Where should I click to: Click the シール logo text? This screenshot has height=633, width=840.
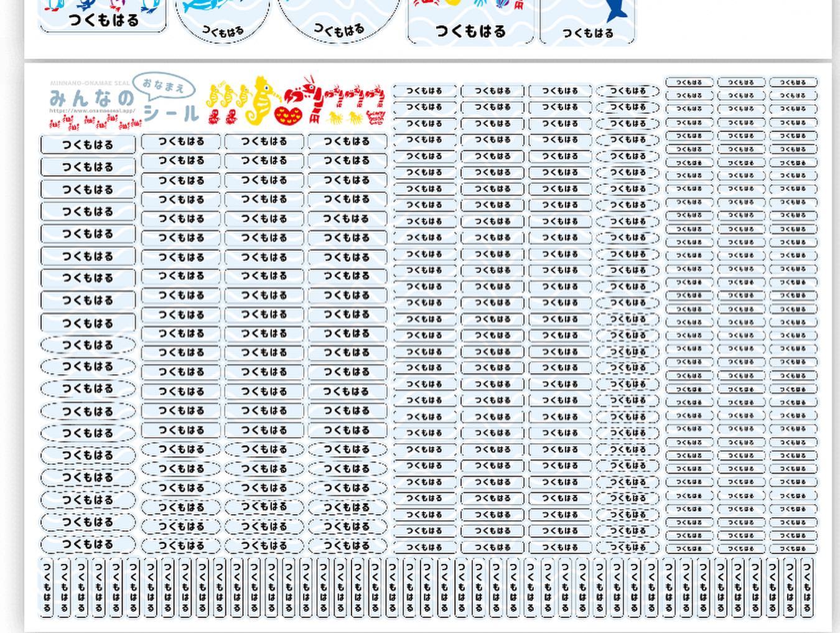click(x=171, y=113)
